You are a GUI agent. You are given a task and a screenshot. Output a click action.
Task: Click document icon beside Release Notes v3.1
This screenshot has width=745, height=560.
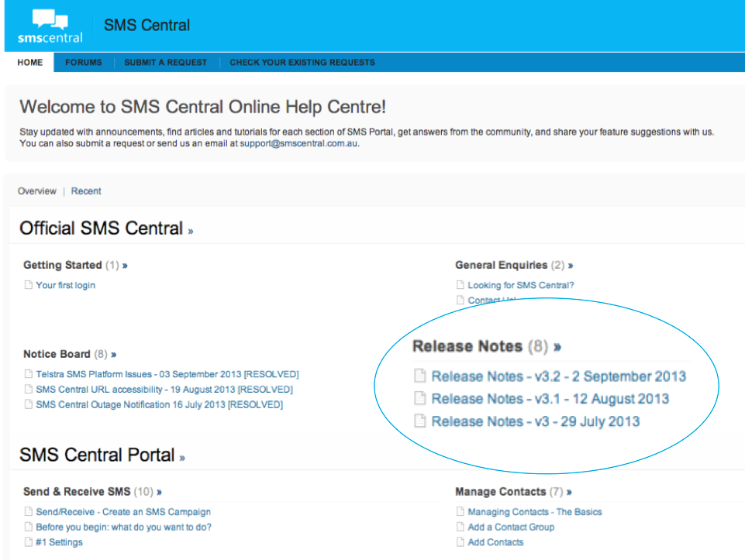tap(420, 397)
